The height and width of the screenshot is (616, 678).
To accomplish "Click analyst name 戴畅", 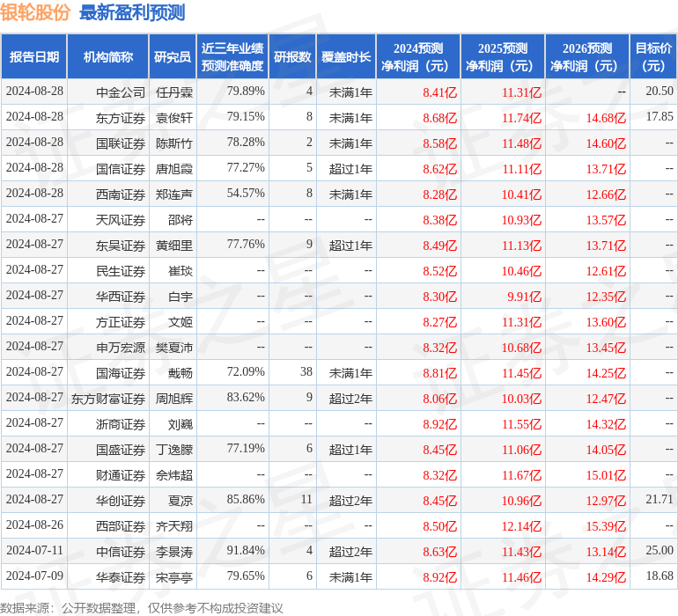I will [x=181, y=372].
